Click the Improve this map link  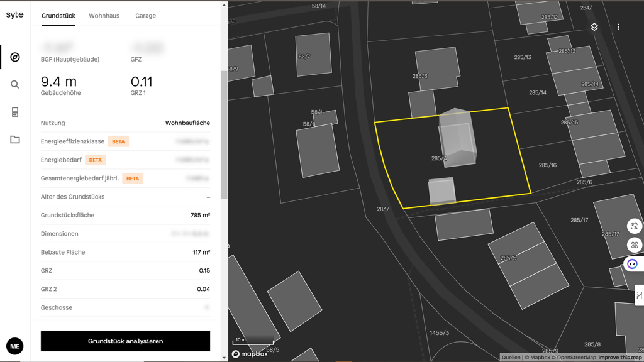620,358
